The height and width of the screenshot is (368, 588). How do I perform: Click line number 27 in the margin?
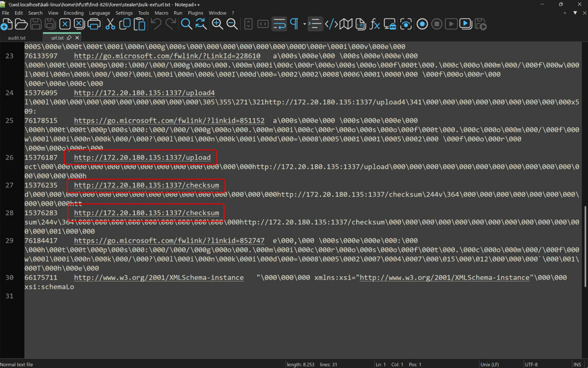[x=10, y=185]
